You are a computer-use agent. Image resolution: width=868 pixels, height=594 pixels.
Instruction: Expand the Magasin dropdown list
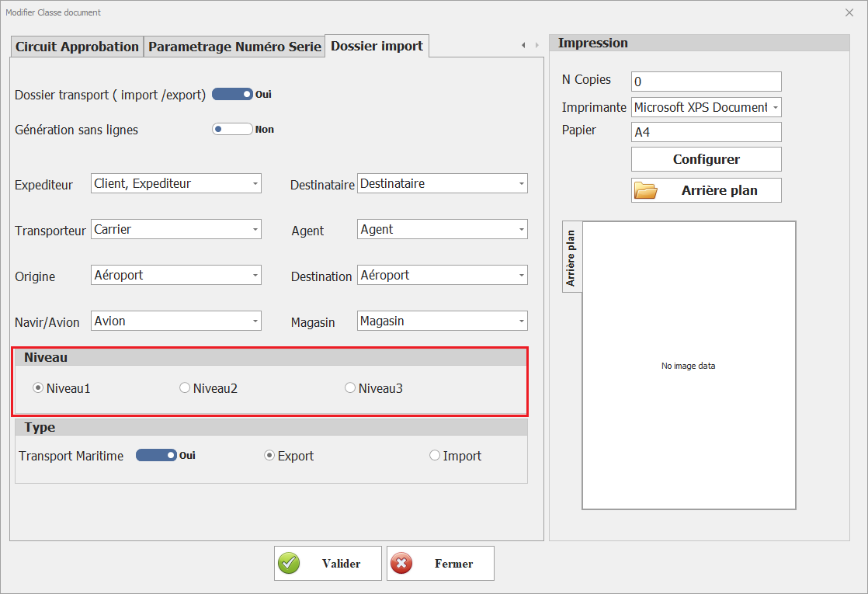click(522, 321)
